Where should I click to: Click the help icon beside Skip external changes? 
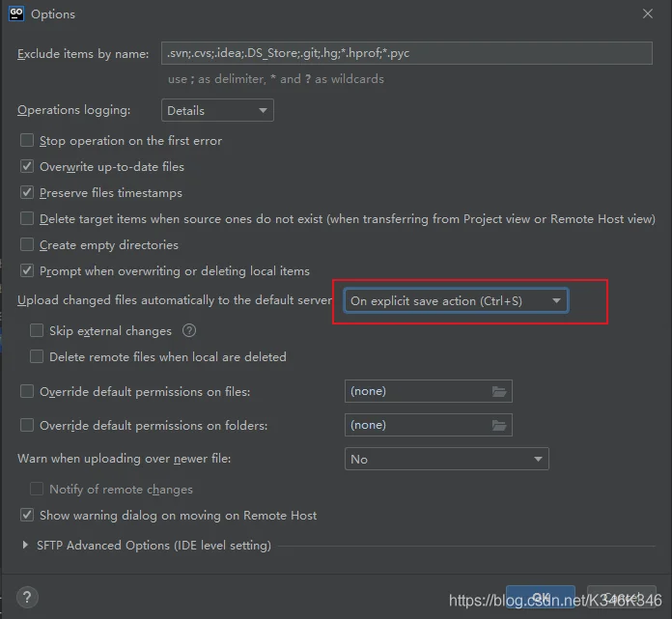189,330
